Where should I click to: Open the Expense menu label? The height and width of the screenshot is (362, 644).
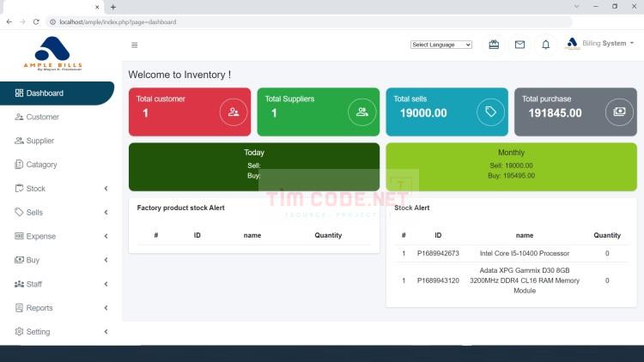pos(40,237)
